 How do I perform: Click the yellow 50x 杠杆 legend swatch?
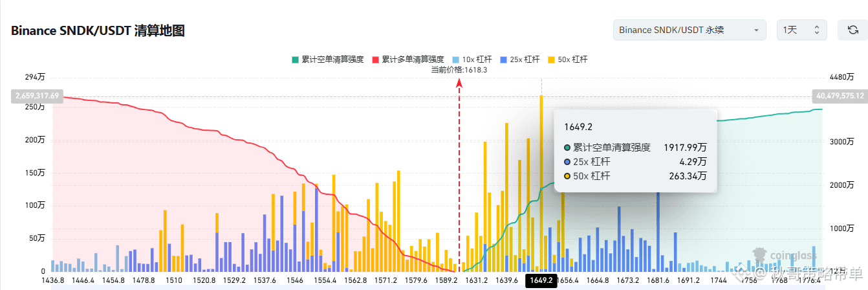[550, 60]
